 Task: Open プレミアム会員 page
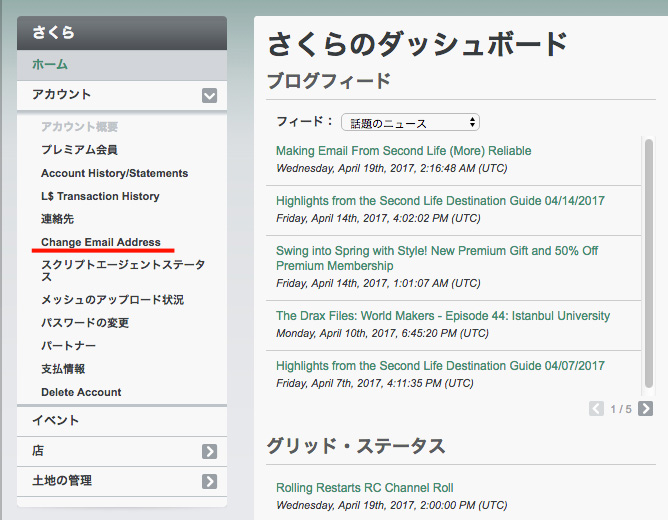point(79,150)
